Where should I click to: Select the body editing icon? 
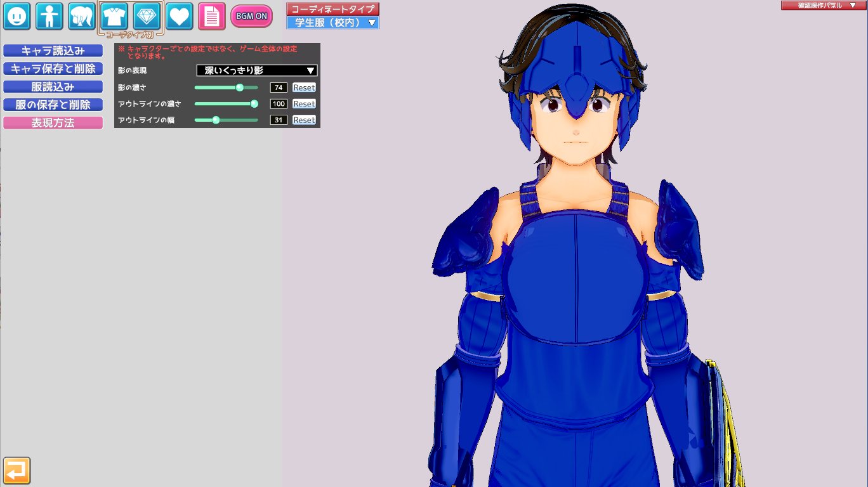(50, 16)
